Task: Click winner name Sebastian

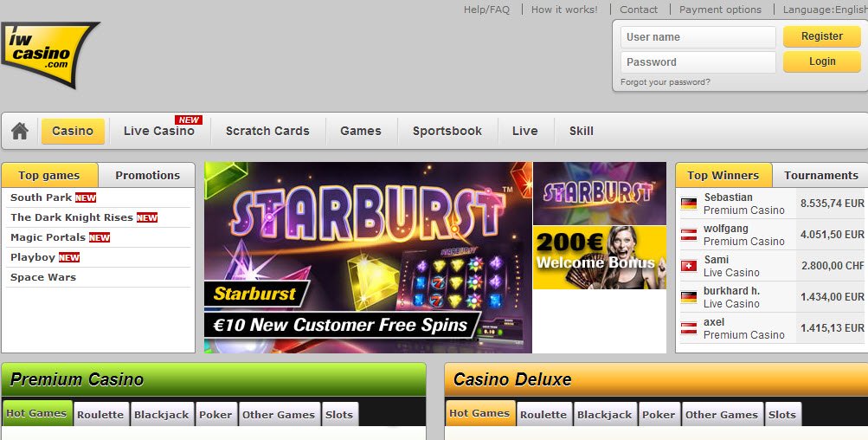Action: pos(728,197)
